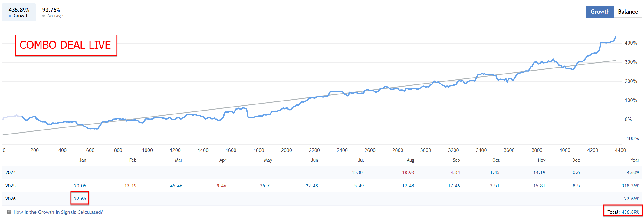Viewport: 644px width, 218px height.
Task: Toggle the 93.76% Average series legend
Action: pos(52,12)
